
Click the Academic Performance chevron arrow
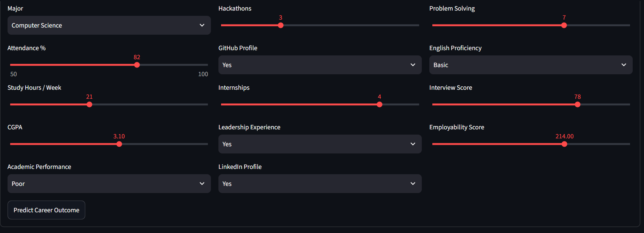[x=202, y=184]
